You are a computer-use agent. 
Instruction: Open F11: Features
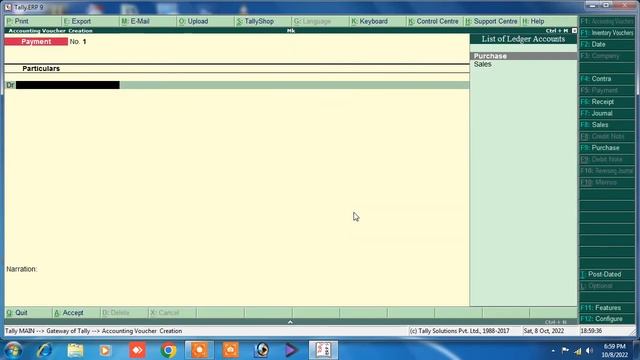(607, 308)
